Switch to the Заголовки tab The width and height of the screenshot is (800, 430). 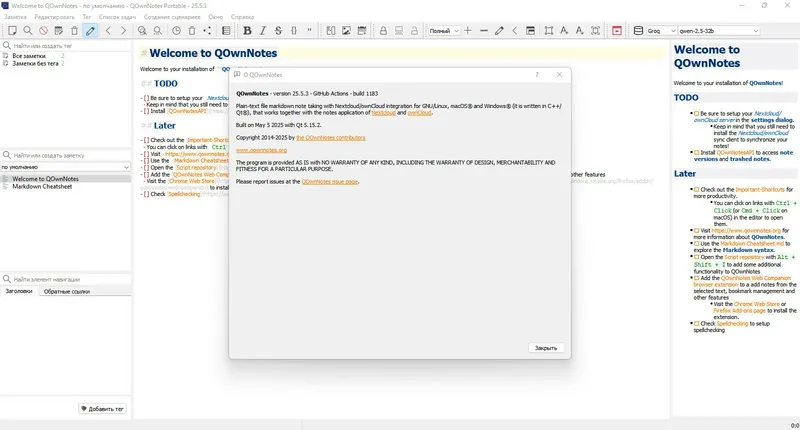(x=19, y=291)
